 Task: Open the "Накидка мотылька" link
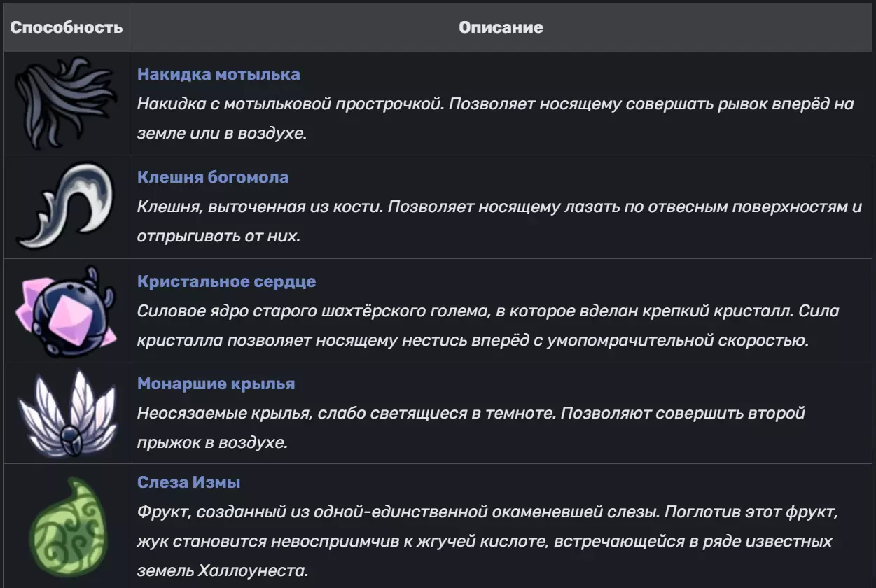(218, 74)
